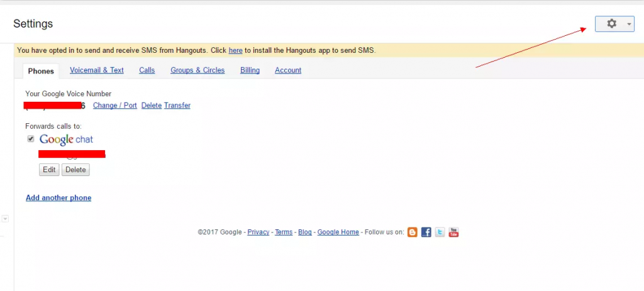Click the 'Your Google Voice Number' label
The image size is (644, 291).
click(x=68, y=94)
